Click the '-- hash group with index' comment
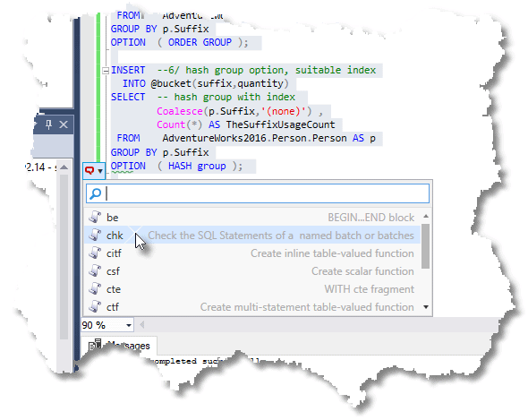 (226, 97)
